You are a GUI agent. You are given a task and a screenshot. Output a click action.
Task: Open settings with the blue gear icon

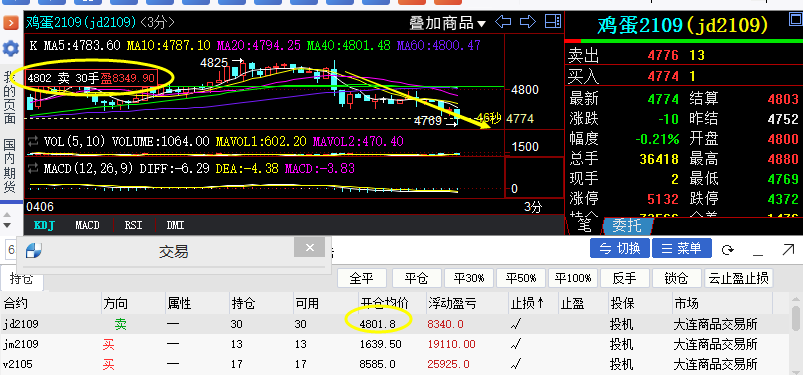tap(10, 49)
